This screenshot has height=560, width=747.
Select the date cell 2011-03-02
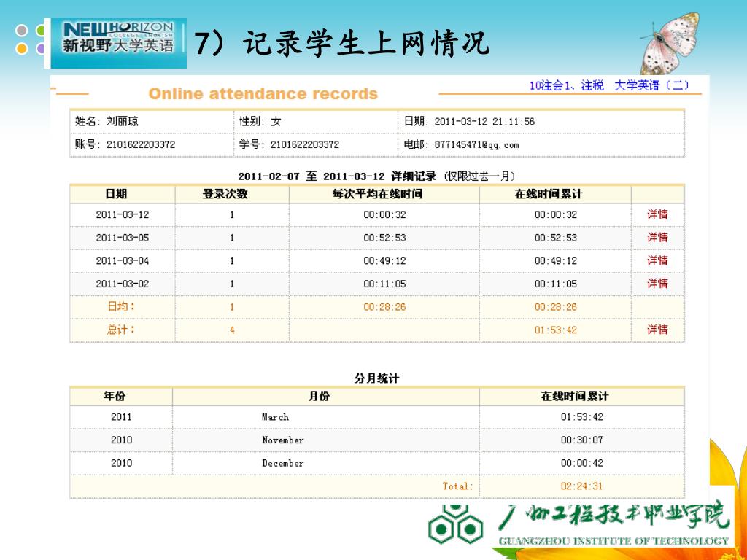123,284
